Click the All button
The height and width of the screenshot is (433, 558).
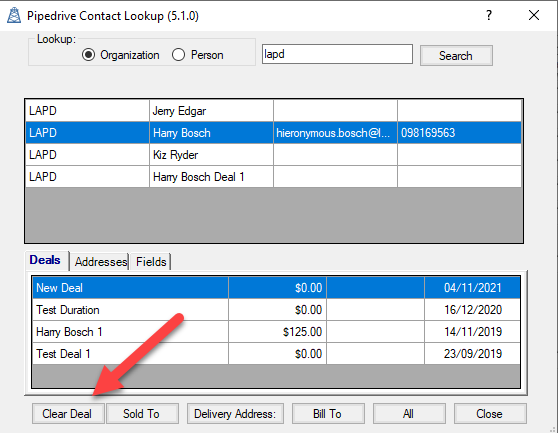tap(409, 413)
